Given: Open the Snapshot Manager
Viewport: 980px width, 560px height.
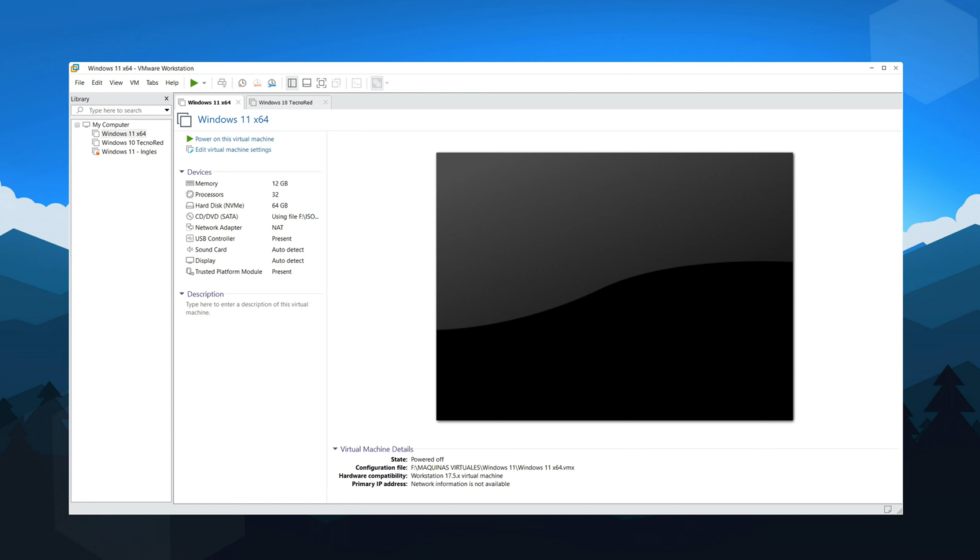Looking at the screenshot, I should pyautogui.click(x=271, y=82).
